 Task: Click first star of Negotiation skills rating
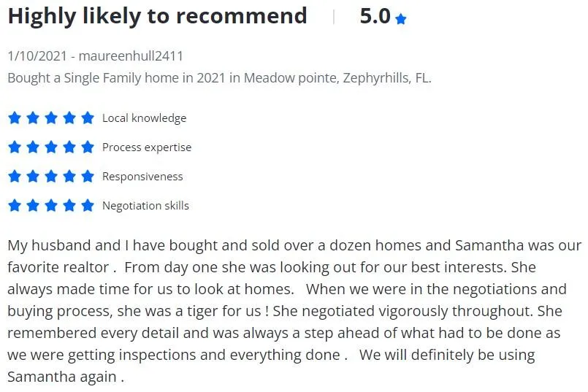click(15, 205)
